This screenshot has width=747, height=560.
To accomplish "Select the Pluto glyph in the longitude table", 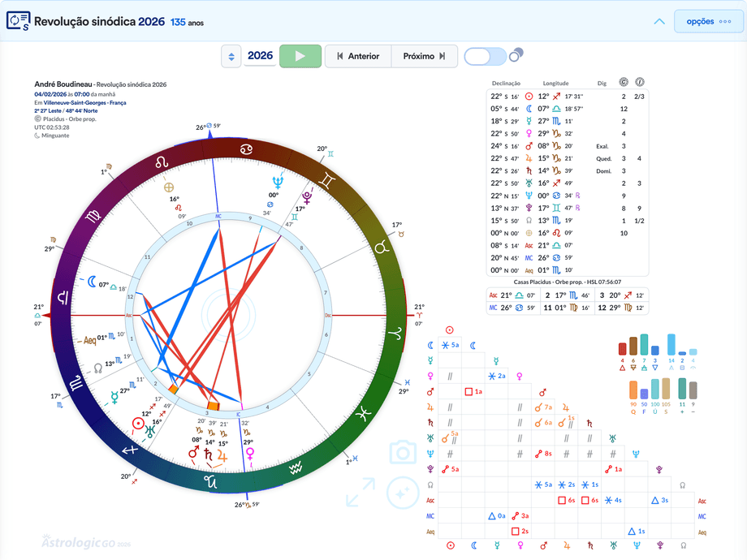I will [x=529, y=208].
